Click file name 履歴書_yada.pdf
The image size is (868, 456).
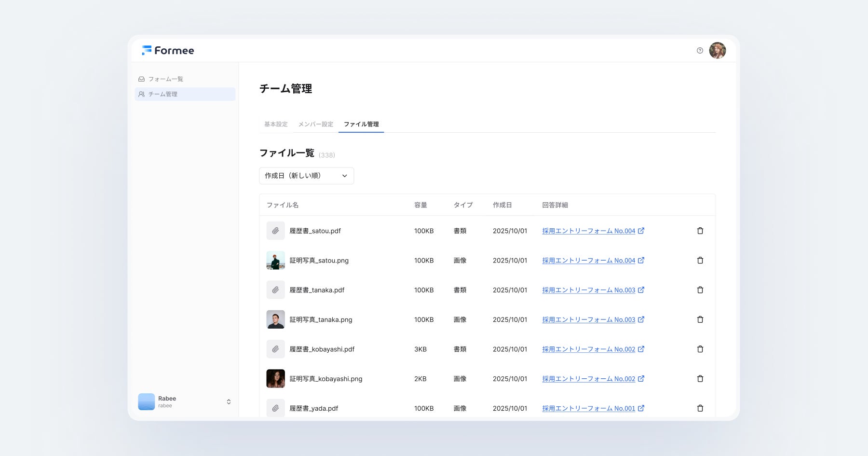(313, 408)
